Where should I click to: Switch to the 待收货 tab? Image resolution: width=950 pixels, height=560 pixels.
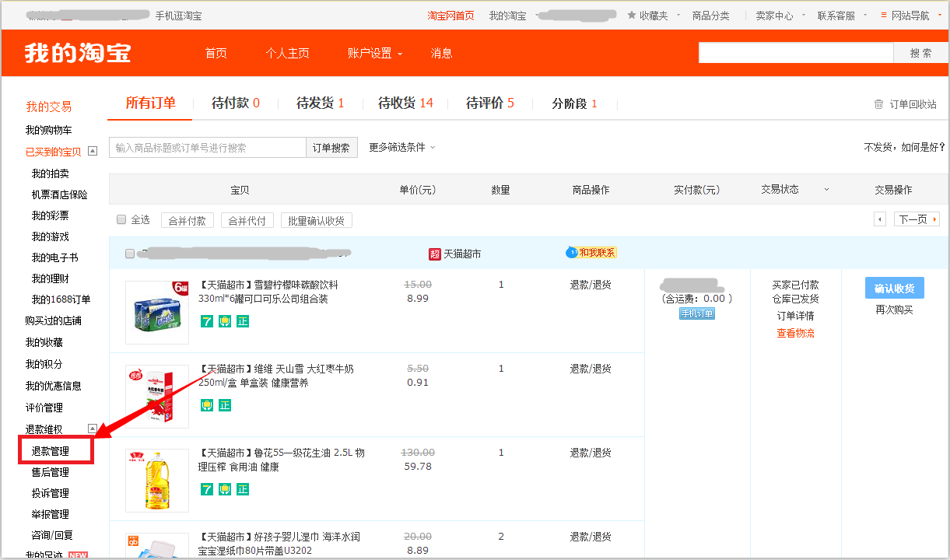tap(405, 103)
